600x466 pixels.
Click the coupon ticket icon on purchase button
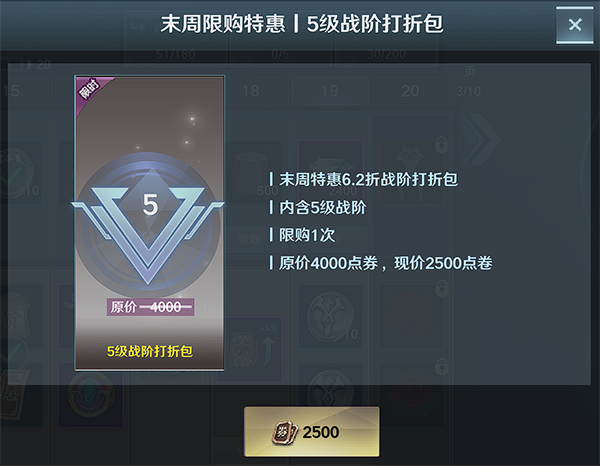[x=285, y=432]
